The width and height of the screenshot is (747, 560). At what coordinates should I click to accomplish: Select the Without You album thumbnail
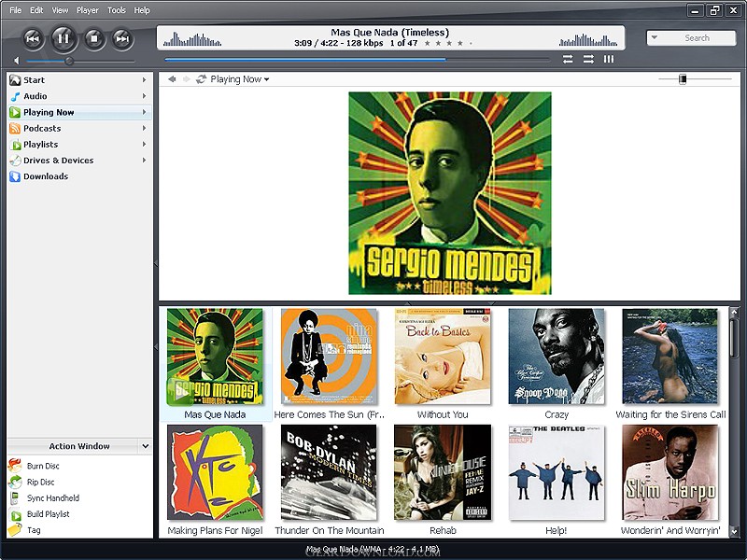tap(443, 357)
